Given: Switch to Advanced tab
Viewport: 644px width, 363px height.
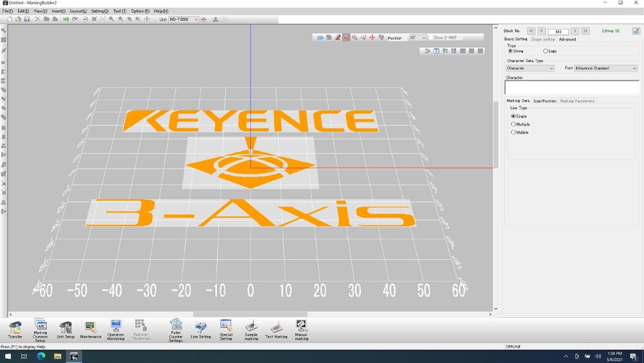Looking at the screenshot, I should click(x=567, y=39).
